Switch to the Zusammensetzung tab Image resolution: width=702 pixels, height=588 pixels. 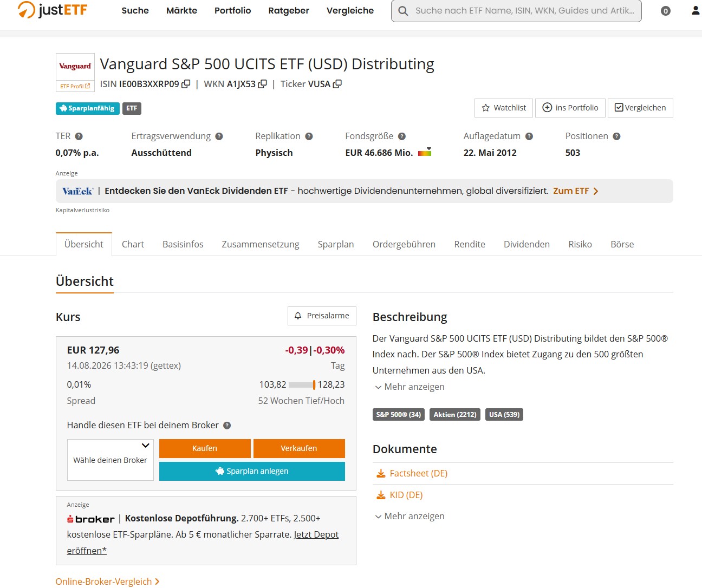tap(261, 244)
